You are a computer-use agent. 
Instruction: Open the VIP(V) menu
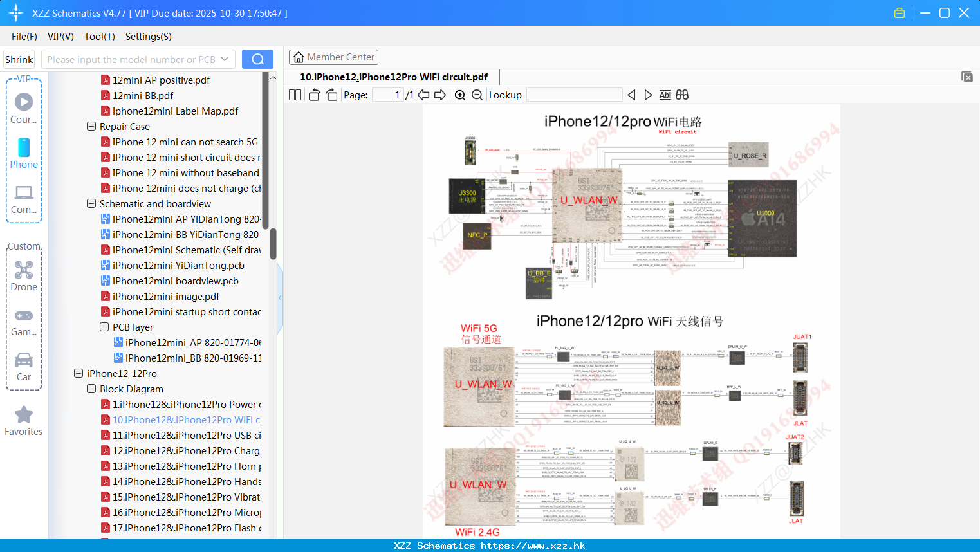(x=60, y=37)
